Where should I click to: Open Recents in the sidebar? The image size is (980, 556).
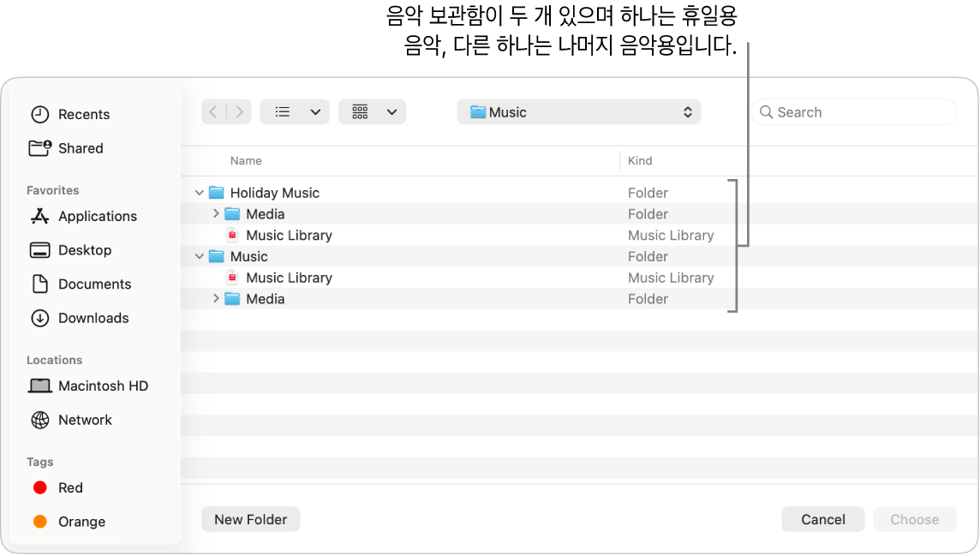(70, 114)
